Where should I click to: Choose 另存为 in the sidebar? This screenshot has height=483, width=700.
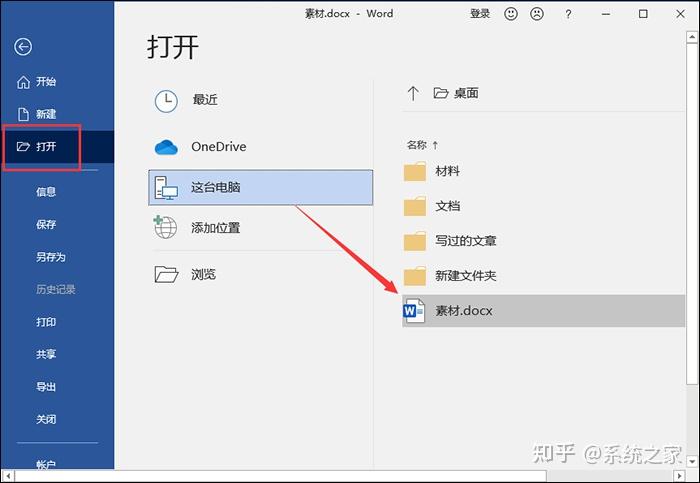click(51, 257)
